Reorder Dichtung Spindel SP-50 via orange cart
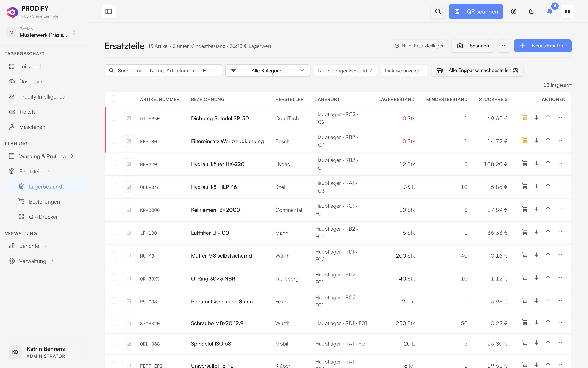The image size is (588, 368). (525, 117)
